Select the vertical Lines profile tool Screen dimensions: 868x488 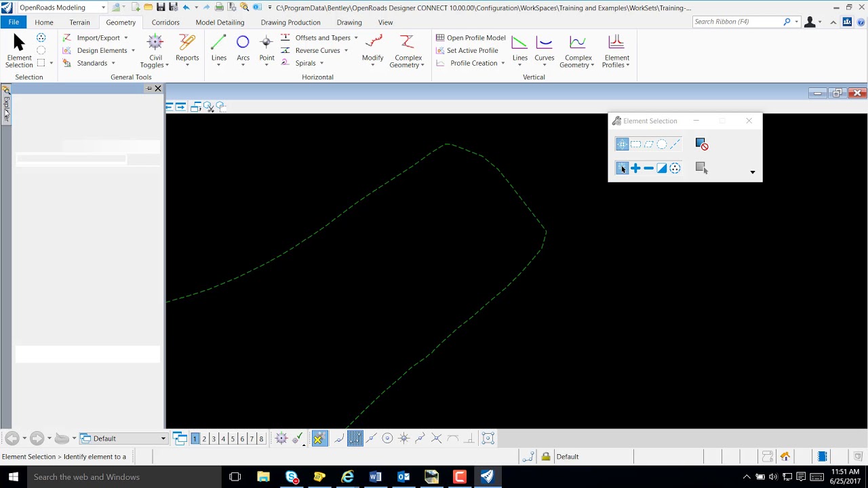click(519, 51)
